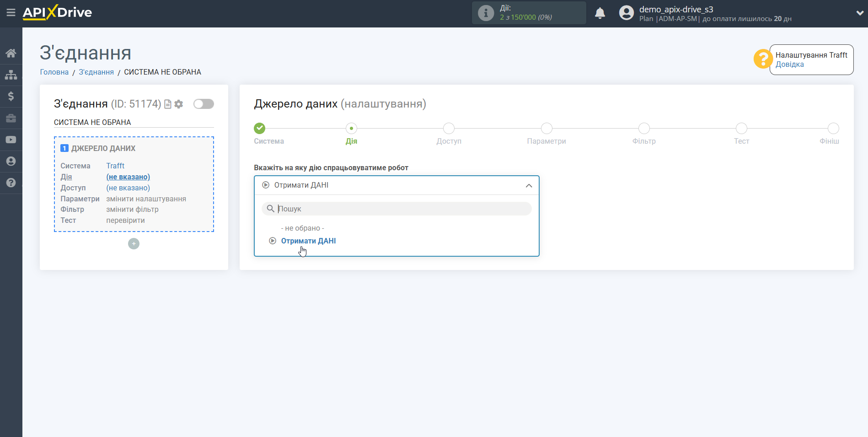Click the Доступ step marker
Image resolution: width=868 pixels, height=437 pixels.
click(x=449, y=129)
